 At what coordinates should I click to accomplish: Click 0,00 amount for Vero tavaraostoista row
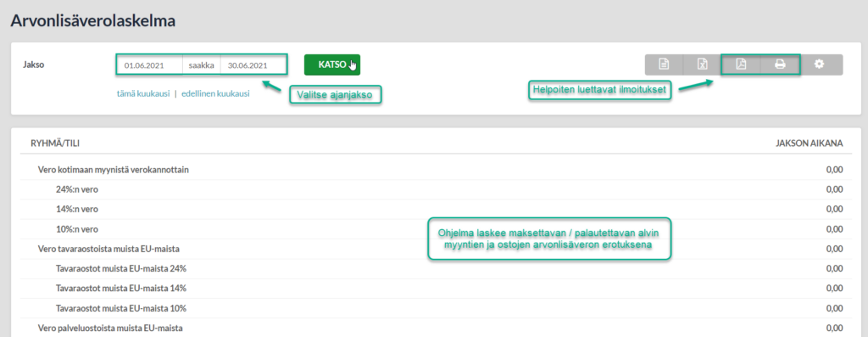point(834,249)
